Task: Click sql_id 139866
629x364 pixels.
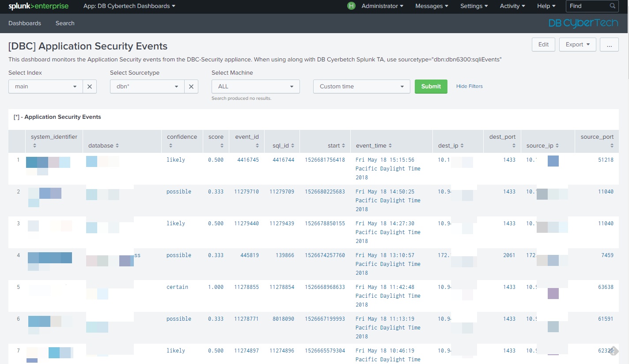Action: 285,255
